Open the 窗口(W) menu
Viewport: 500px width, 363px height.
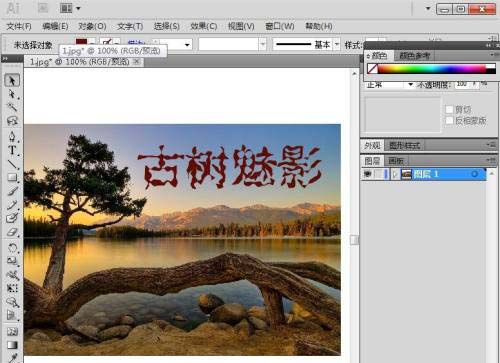(280, 26)
